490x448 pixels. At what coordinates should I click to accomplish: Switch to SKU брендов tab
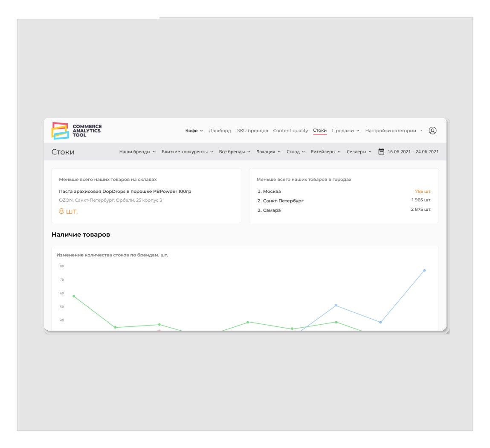pyautogui.click(x=252, y=131)
